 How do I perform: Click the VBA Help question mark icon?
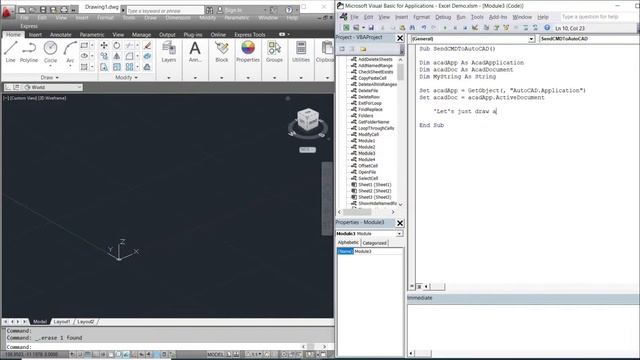(x=547, y=28)
